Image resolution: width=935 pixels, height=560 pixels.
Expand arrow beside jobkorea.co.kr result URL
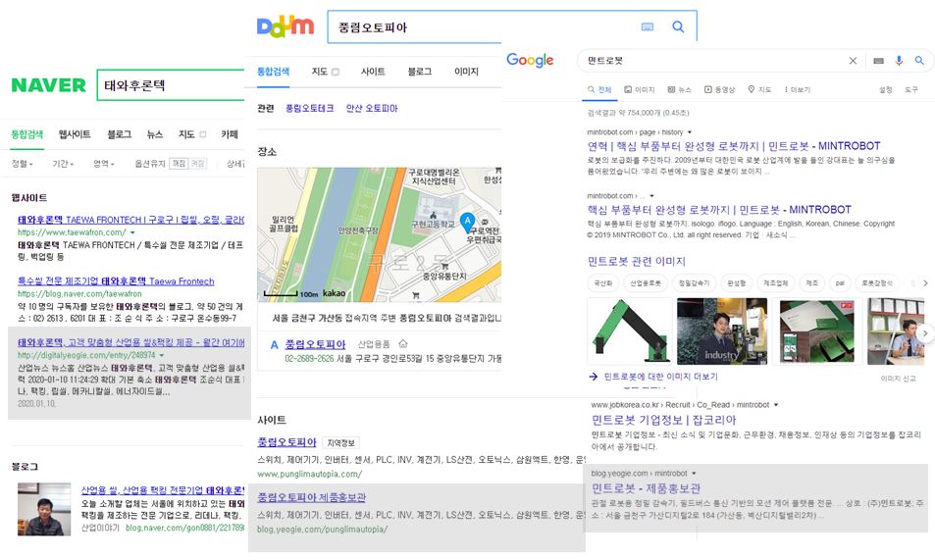click(x=776, y=405)
